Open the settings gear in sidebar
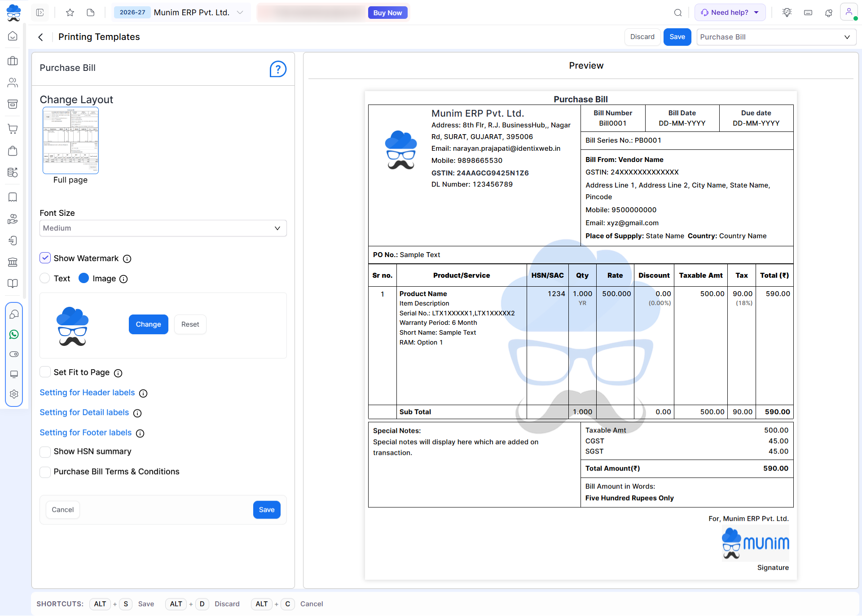Image resolution: width=862 pixels, height=616 pixels. coord(14,394)
